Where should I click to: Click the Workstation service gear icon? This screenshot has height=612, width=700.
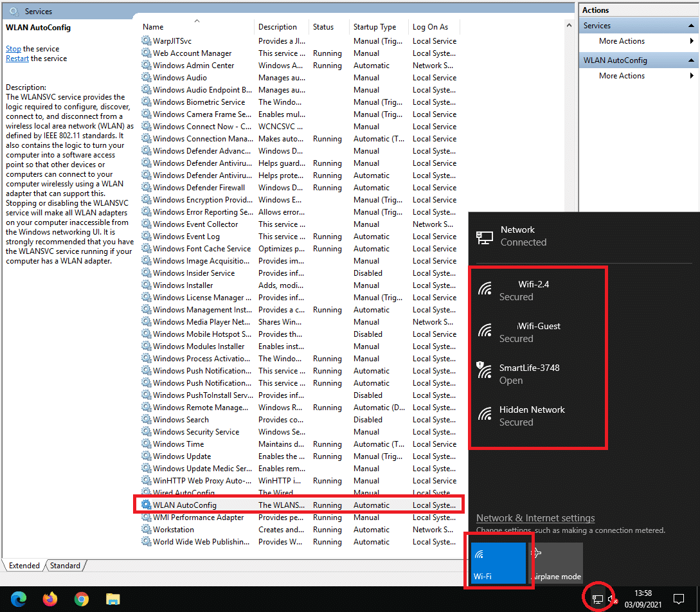point(147,530)
